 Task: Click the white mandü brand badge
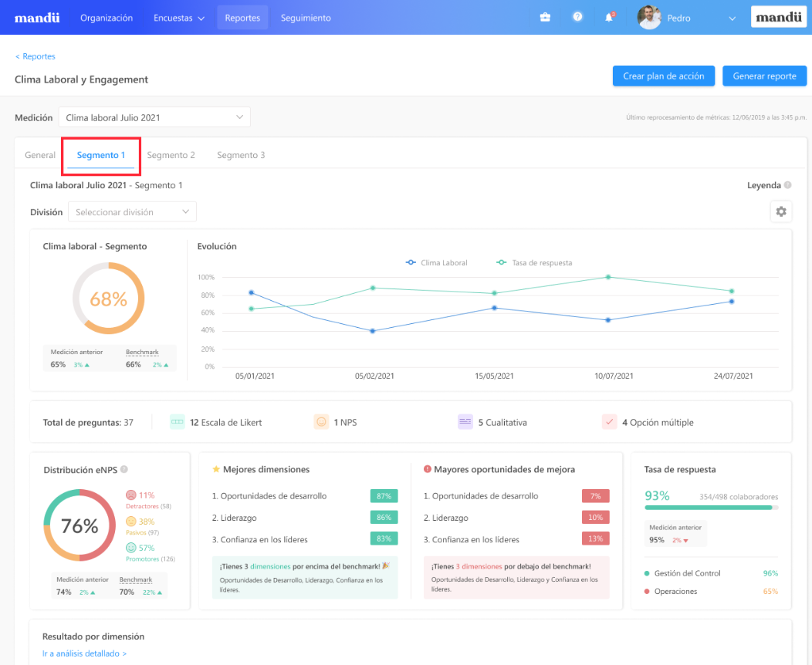[779, 17]
